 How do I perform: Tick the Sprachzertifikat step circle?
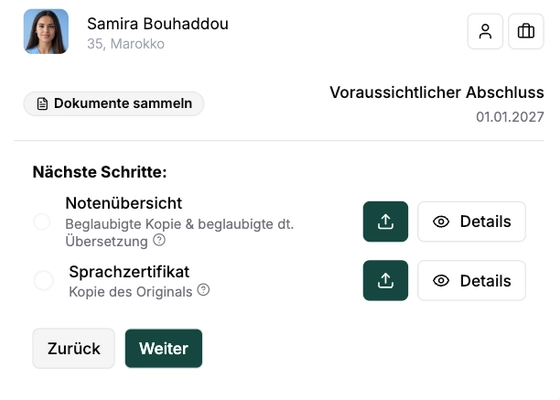(44, 280)
